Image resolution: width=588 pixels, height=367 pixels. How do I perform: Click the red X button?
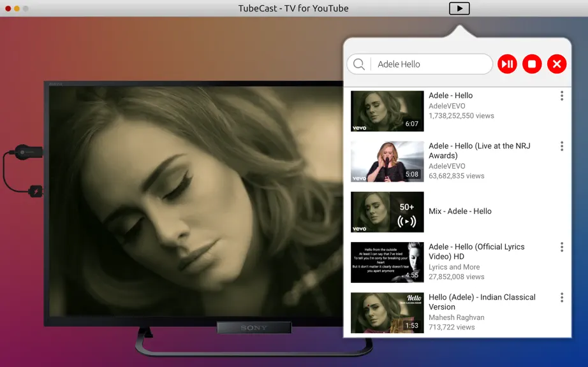pos(557,64)
